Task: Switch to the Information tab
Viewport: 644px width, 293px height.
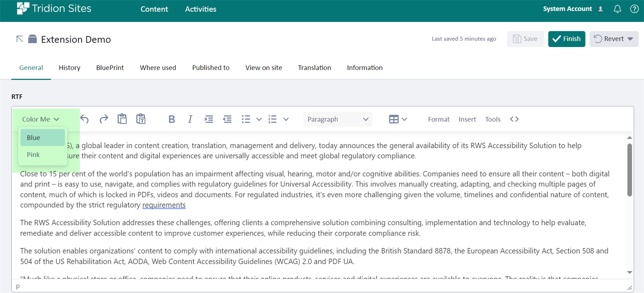Action: tap(365, 68)
